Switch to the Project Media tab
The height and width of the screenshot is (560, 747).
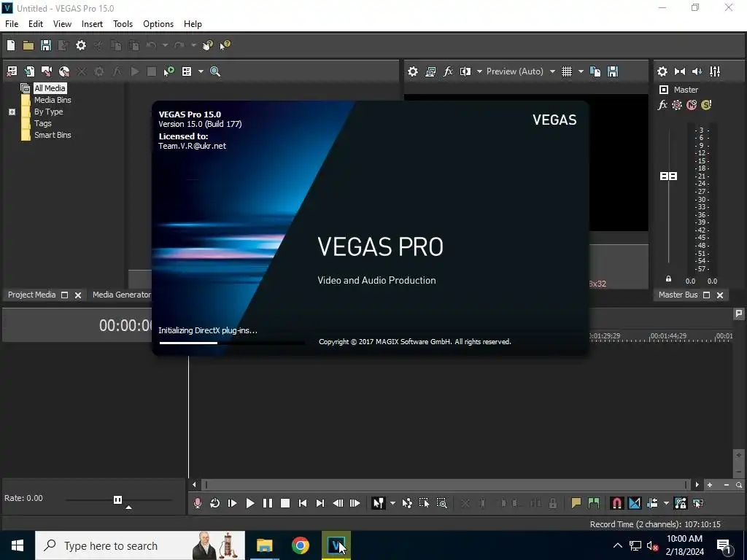tap(32, 295)
